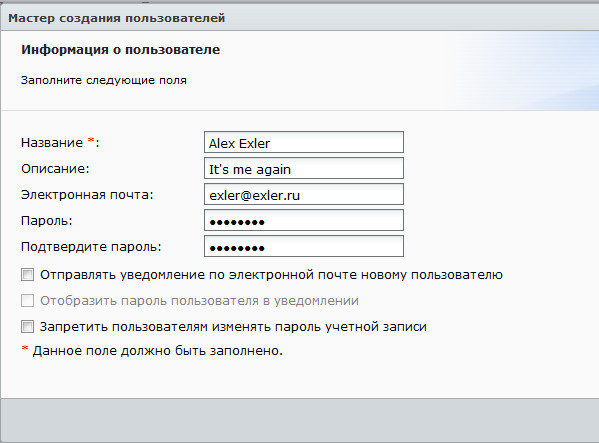Screen dimensions: 599x443
Task: Click the grayed Отобразить пароль в уведомлении label
Action: coord(199,301)
